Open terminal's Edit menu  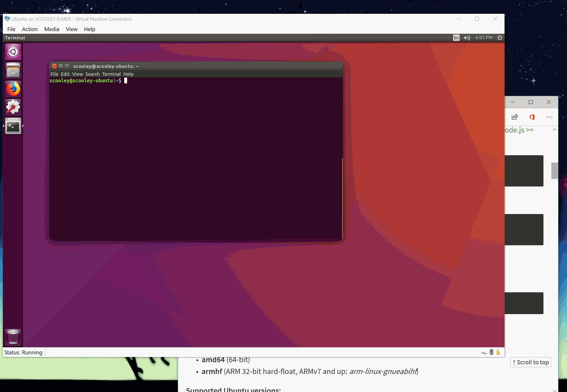point(65,74)
